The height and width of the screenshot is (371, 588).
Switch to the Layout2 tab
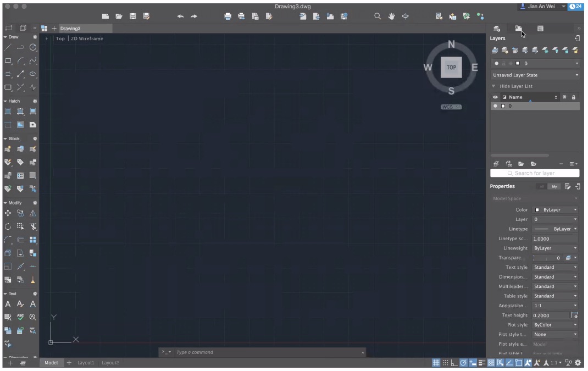click(x=110, y=363)
